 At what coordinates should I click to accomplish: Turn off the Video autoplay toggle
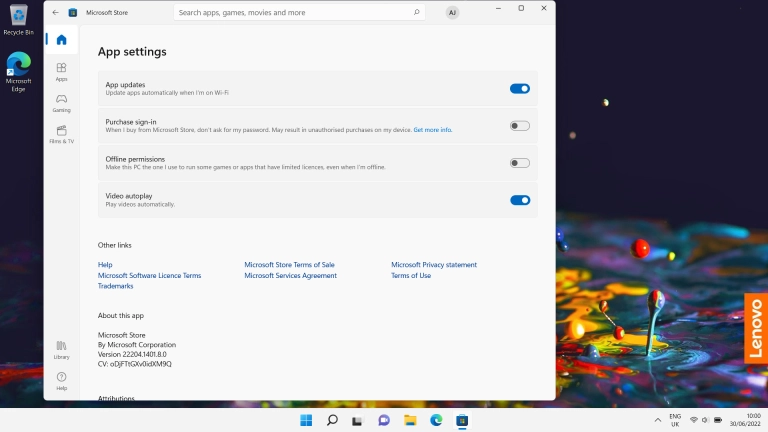pos(520,200)
